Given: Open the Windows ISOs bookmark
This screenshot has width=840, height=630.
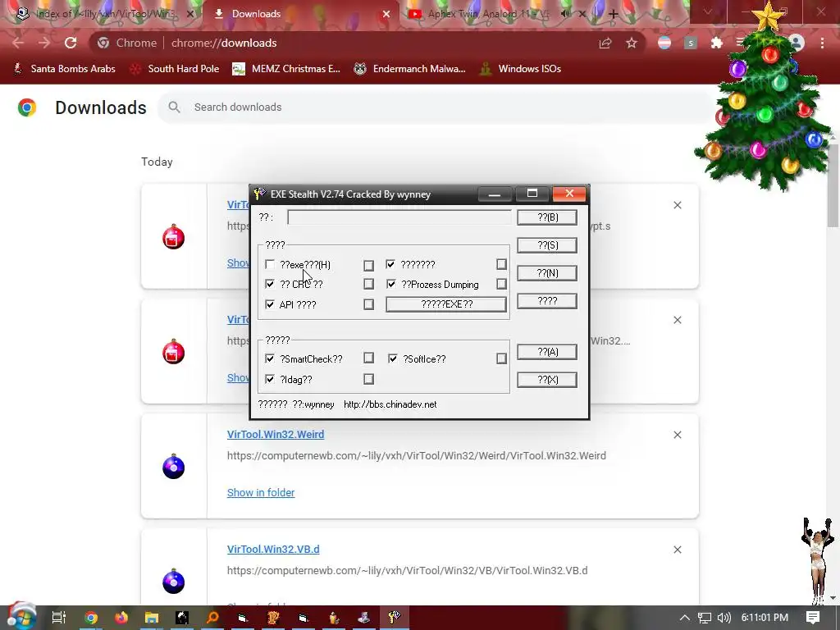Looking at the screenshot, I should pyautogui.click(x=521, y=69).
